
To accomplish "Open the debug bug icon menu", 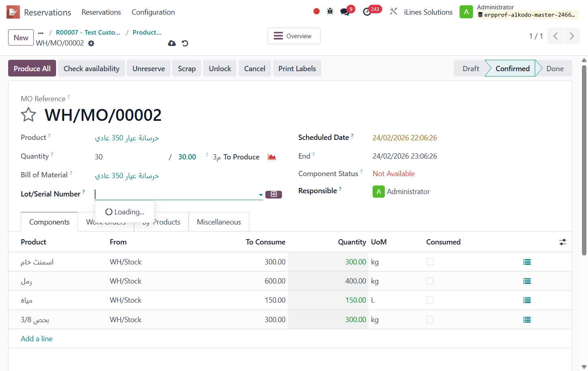I will [330, 11].
